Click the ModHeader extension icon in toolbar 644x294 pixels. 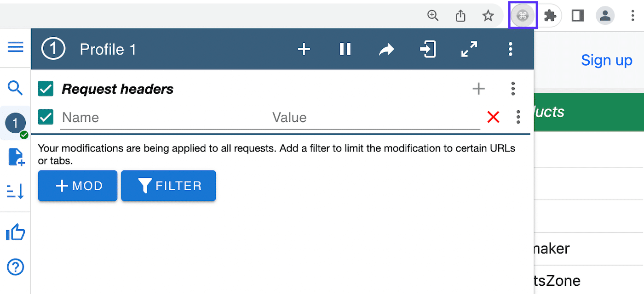(523, 16)
